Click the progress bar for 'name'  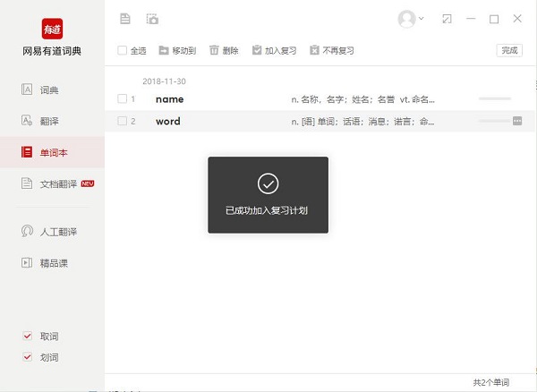(x=495, y=99)
